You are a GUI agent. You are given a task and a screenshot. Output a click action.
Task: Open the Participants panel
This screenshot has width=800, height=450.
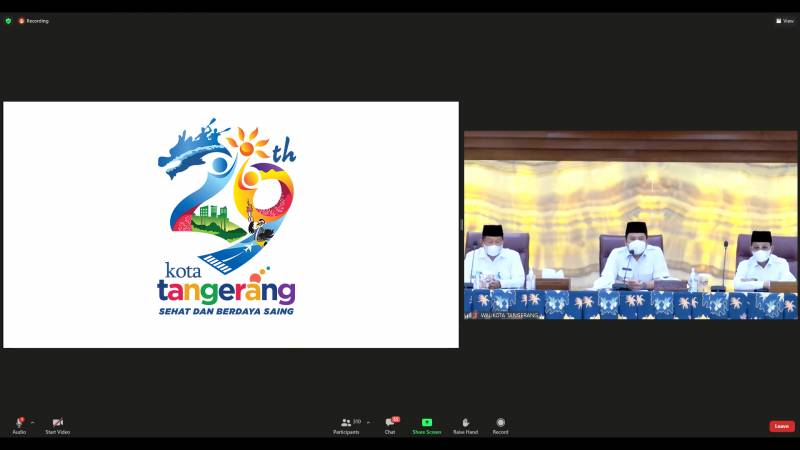pos(346,423)
